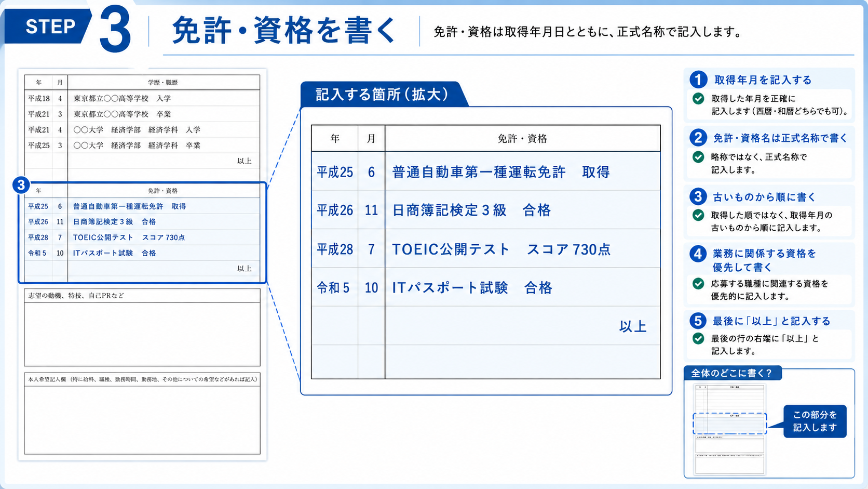Image resolution: width=868 pixels, height=489 pixels.
Task: Click the number 1 badge beside 取得年月を記入する
Action: click(698, 80)
